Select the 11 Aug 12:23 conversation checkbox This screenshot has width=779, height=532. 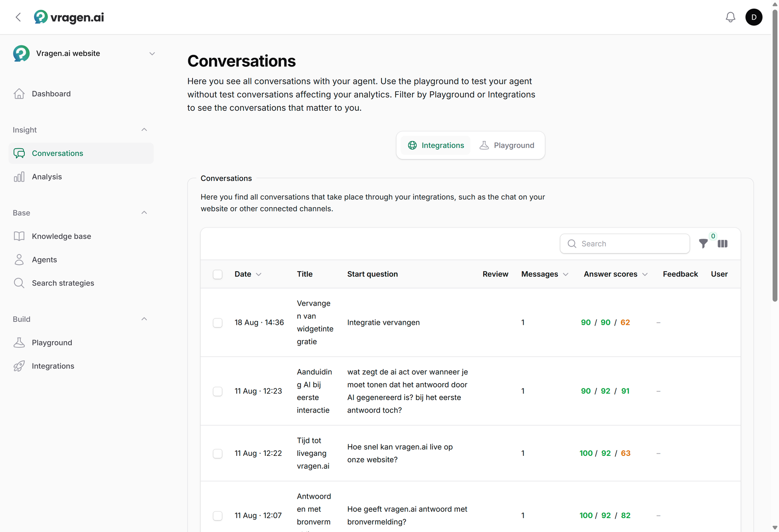(x=218, y=391)
